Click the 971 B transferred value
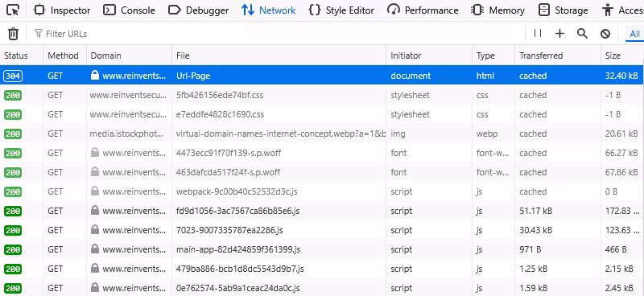644x296 pixels. (530, 249)
